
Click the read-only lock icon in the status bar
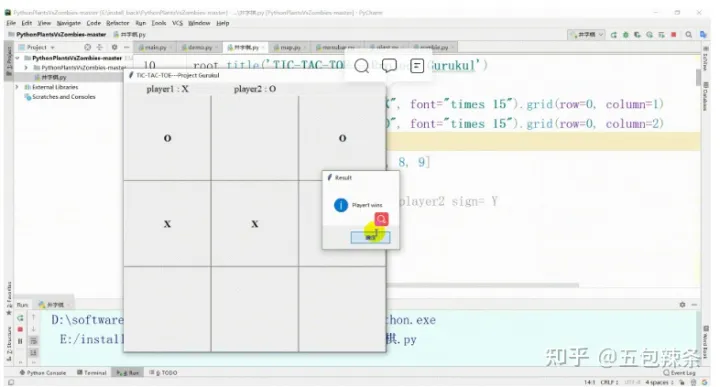[682, 382]
